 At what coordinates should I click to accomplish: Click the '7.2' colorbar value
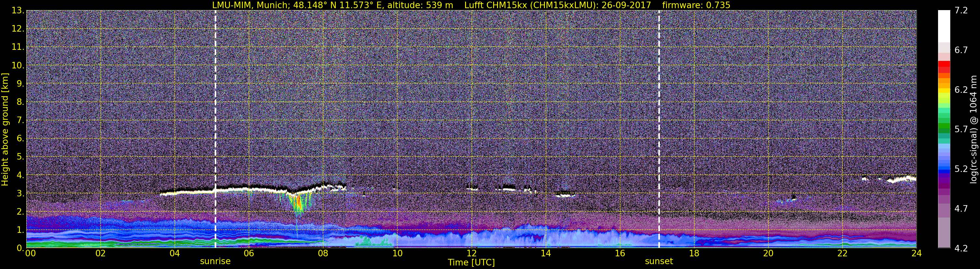961,10
